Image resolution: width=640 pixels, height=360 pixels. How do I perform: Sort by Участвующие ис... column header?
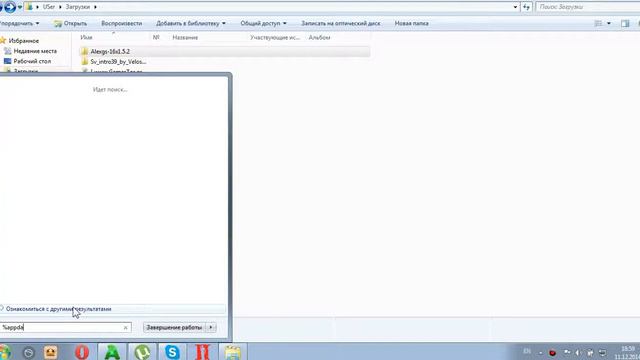pyautogui.click(x=275, y=37)
